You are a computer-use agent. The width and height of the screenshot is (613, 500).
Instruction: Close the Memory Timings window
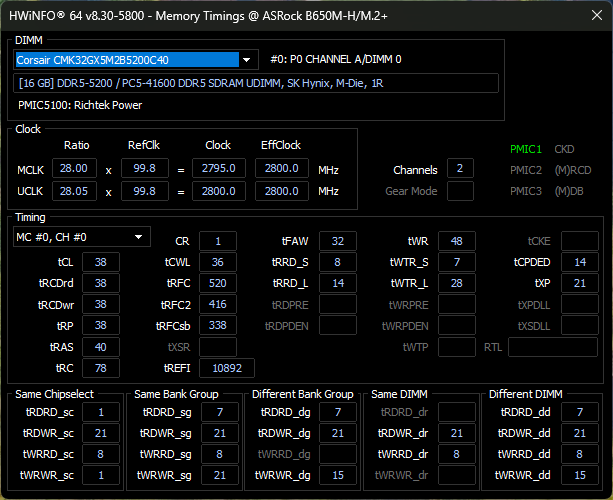pos(597,16)
